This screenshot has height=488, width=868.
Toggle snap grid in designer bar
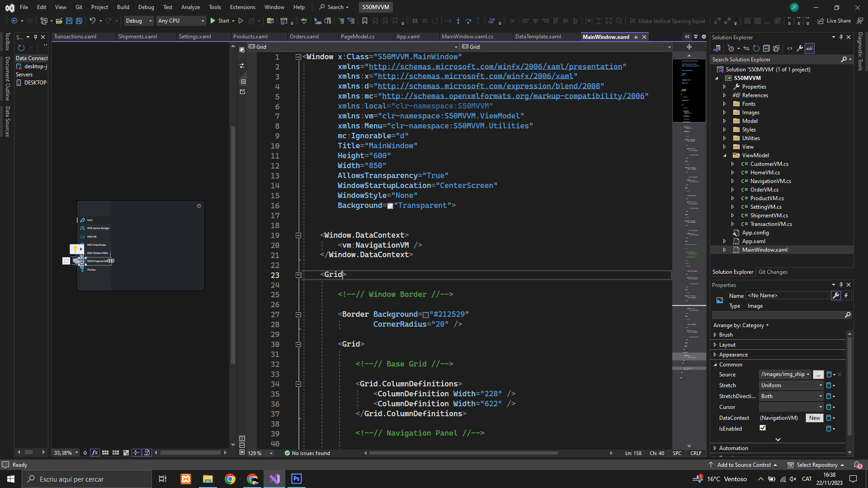pos(105,452)
